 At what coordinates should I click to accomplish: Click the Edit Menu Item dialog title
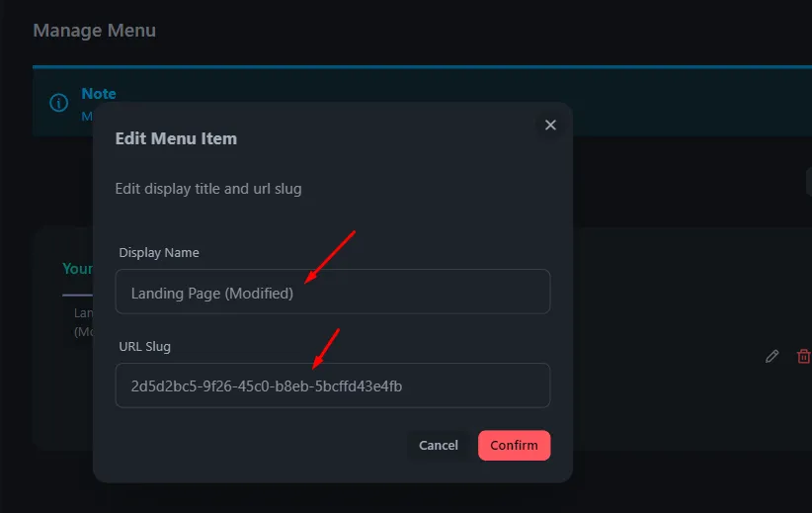point(176,138)
